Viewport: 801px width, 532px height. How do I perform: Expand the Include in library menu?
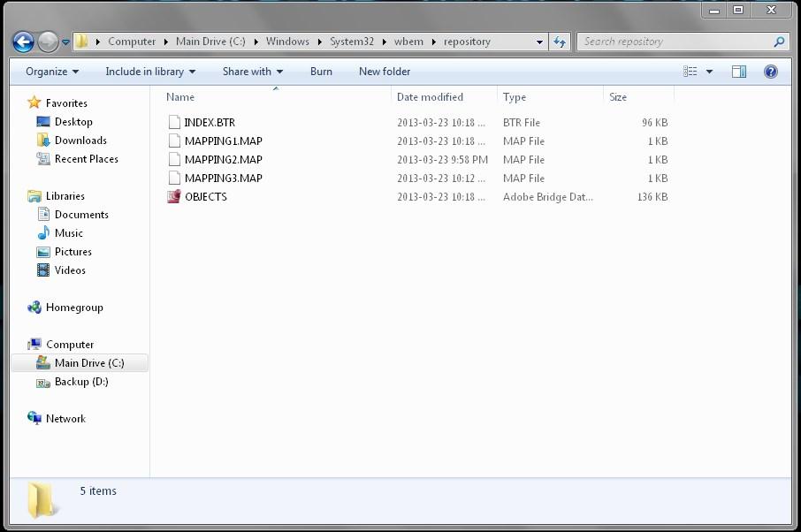[150, 72]
